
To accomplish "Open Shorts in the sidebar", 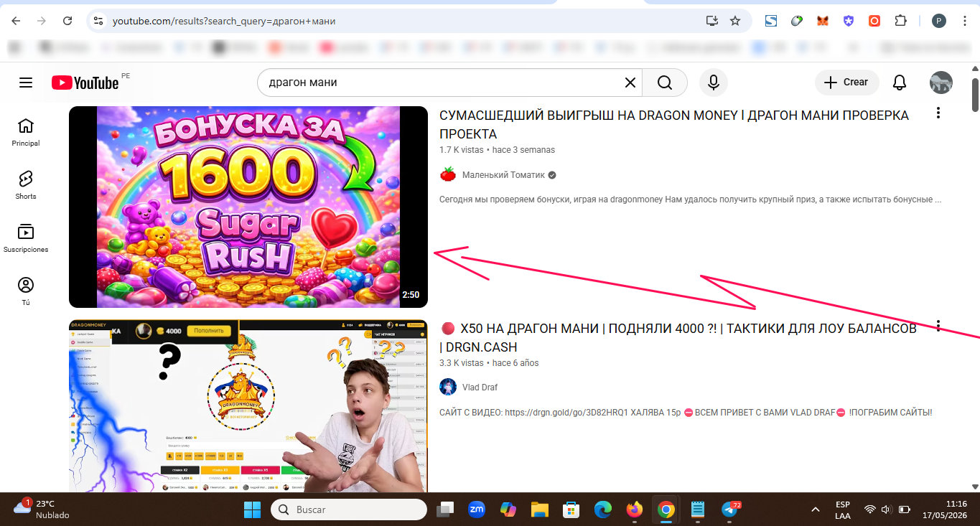I will (26, 185).
